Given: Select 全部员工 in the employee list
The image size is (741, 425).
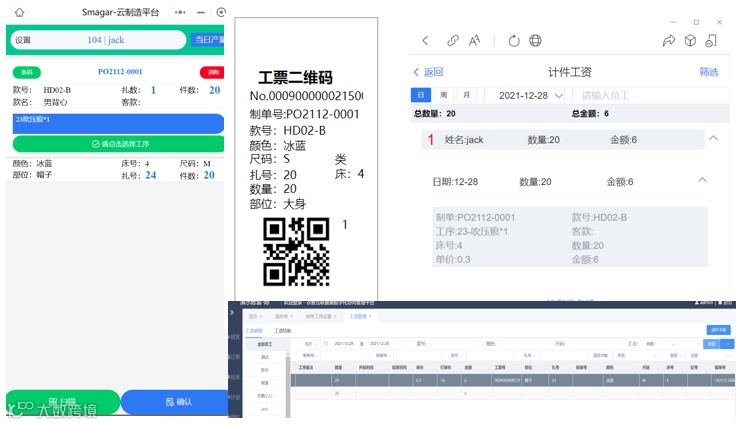Looking at the screenshot, I should pyautogui.click(x=265, y=344).
